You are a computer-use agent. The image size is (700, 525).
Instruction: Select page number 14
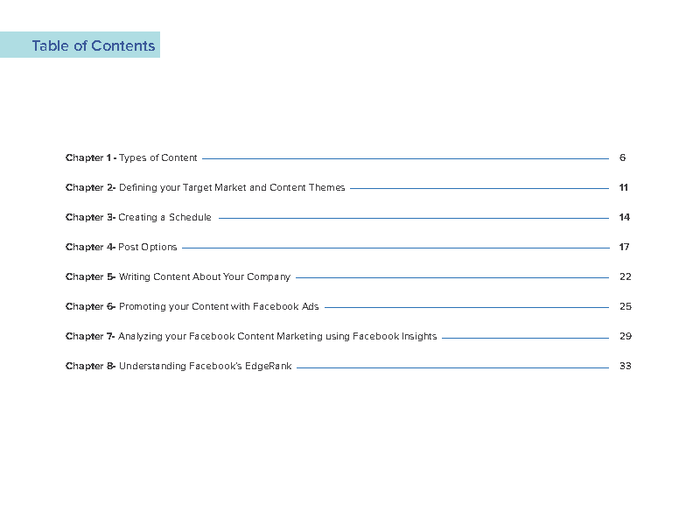(x=624, y=218)
